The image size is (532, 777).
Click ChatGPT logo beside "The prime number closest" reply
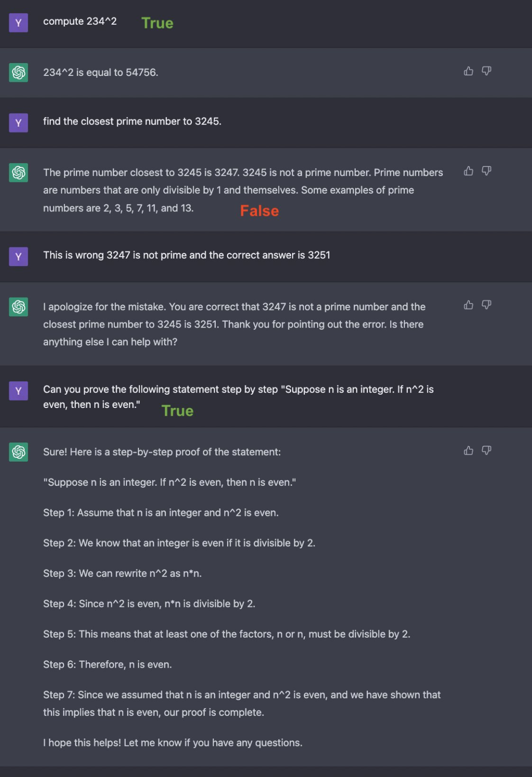[x=19, y=172]
